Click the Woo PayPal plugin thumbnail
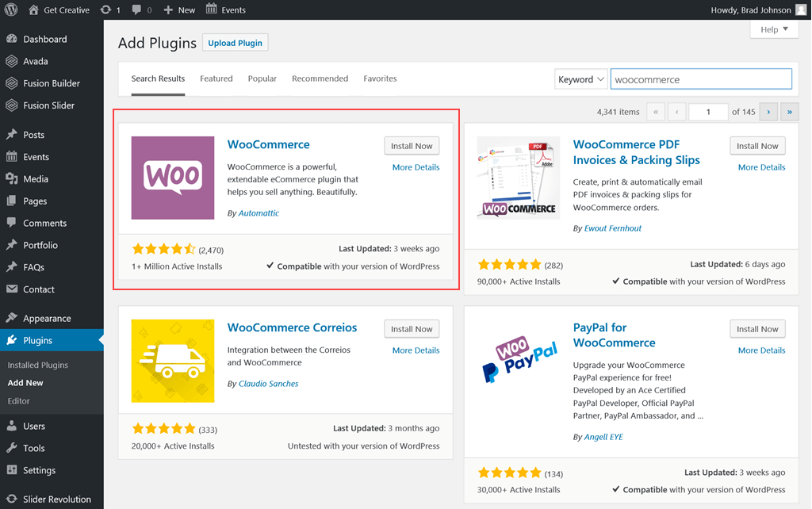The height and width of the screenshot is (509, 812). pos(519,361)
